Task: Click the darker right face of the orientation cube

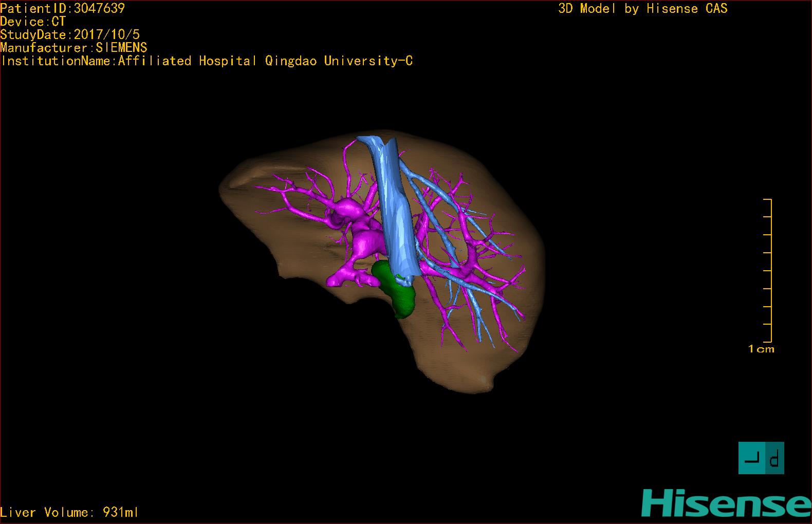Action: coord(774,458)
